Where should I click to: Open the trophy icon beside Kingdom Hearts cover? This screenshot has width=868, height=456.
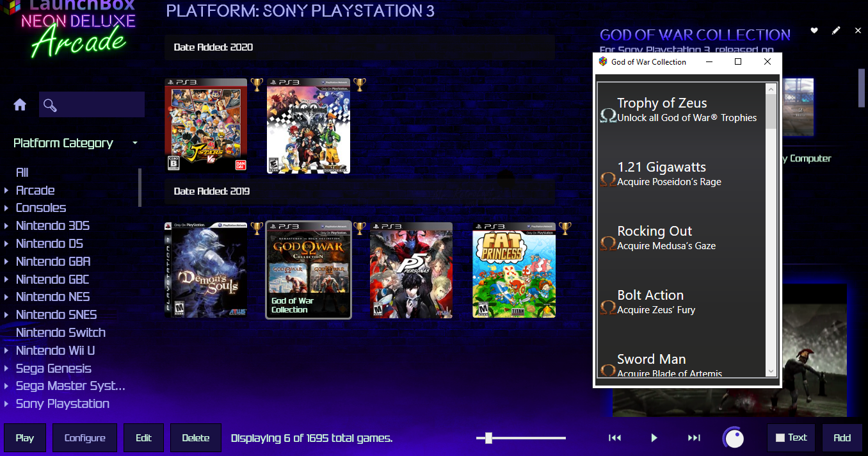[x=360, y=85]
